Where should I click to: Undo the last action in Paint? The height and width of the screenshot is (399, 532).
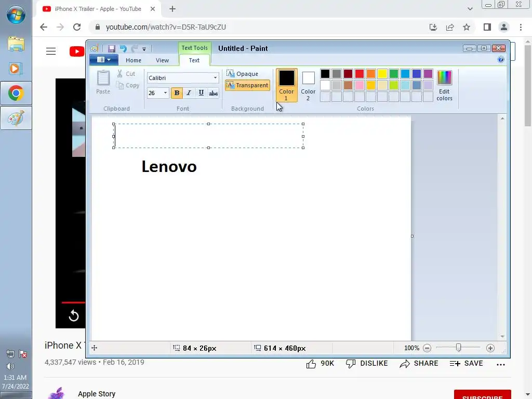[123, 49]
